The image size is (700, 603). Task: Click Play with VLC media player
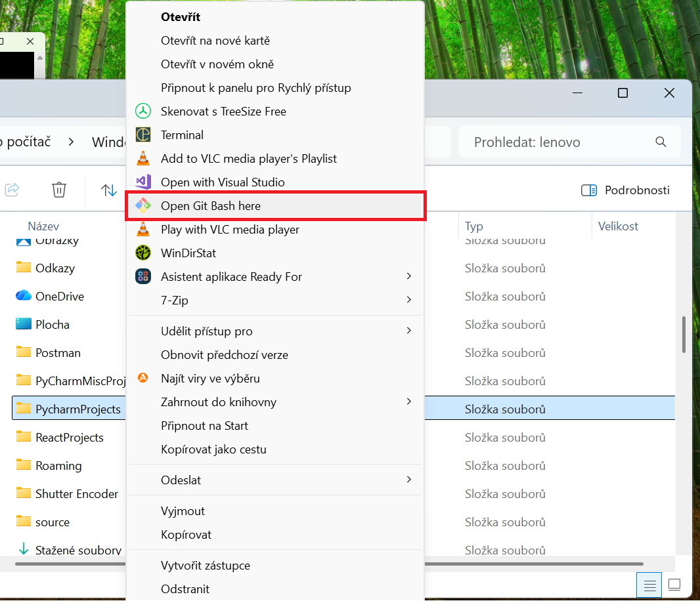coord(230,230)
